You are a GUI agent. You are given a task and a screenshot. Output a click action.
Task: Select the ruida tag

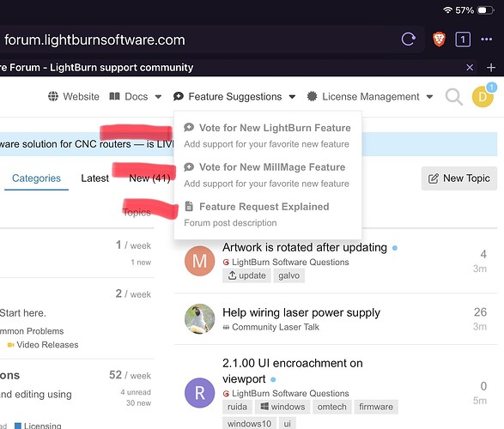coord(237,407)
